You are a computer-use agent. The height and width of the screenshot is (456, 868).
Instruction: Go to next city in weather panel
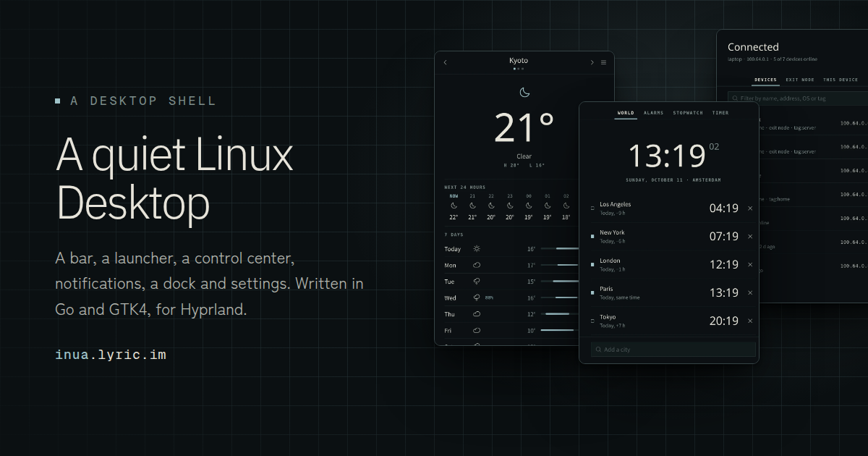coord(592,62)
